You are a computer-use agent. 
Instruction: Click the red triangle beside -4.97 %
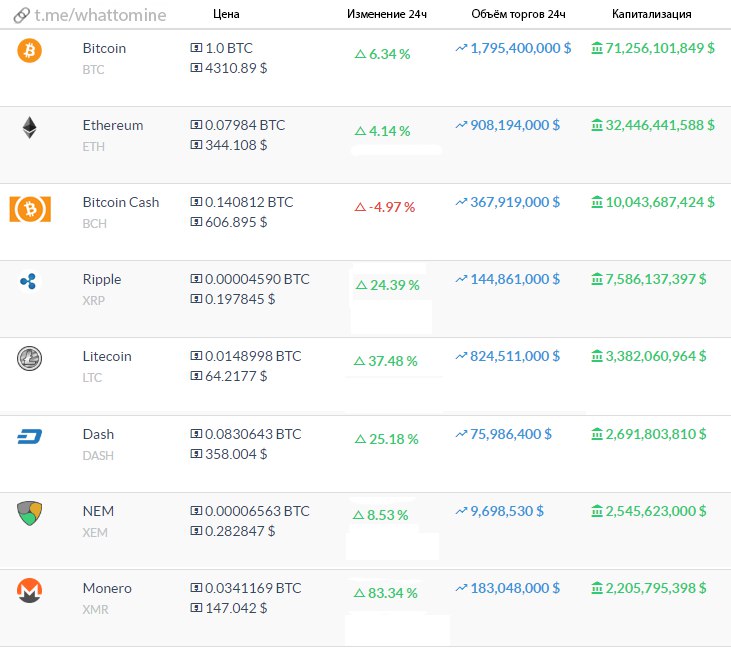pyautogui.click(x=360, y=207)
